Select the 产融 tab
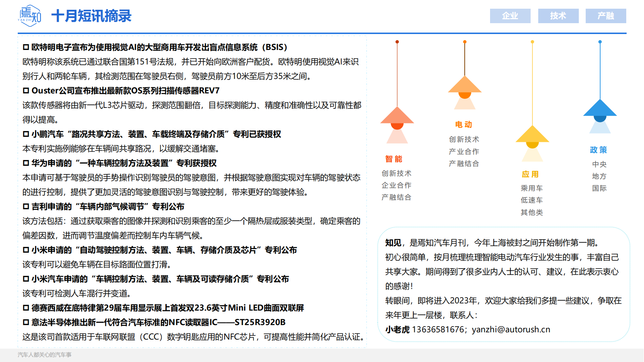The image size is (644, 362). 606,16
